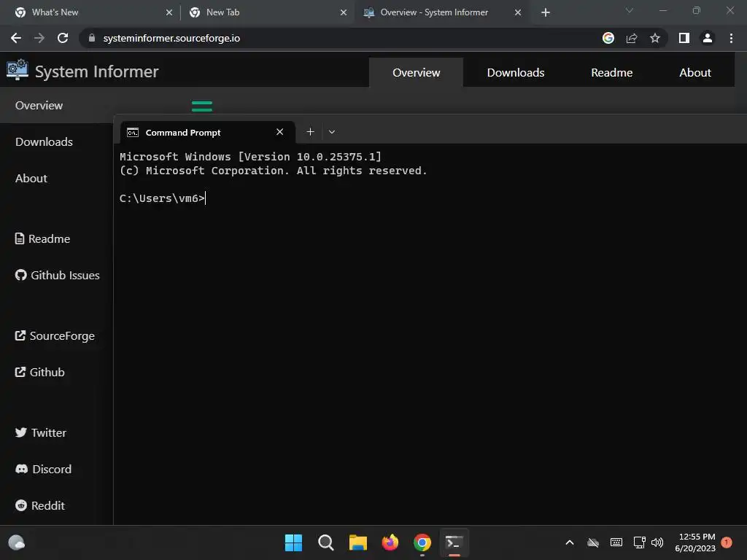The image size is (747, 560).
Task: Click the green hamburger menu icon
Action: pyautogui.click(x=202, y=106)
